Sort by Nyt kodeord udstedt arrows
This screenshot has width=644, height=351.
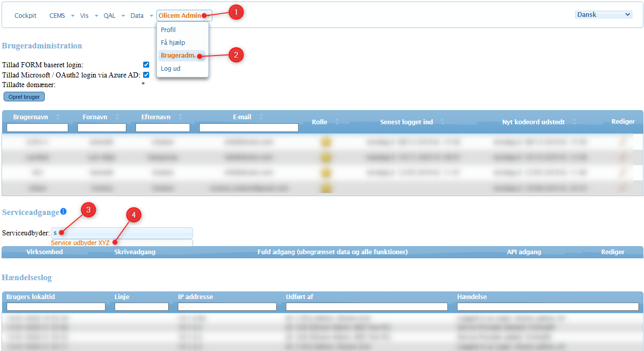pyautogui.click(x=574, y=122)
